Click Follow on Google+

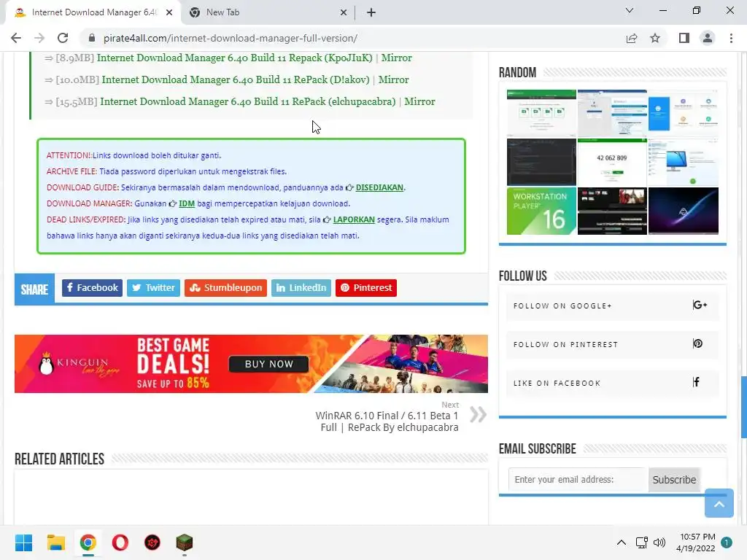[612, 306]
